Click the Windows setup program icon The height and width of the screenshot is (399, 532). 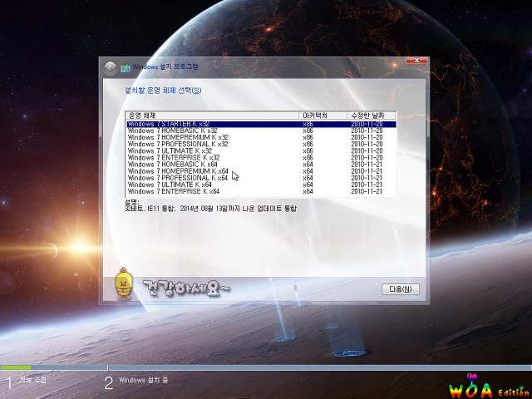[x=126, y=67]
